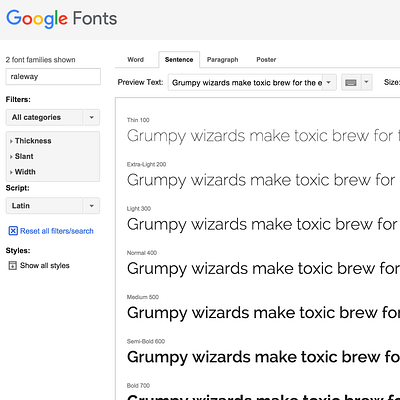Select the Latin script button
The width and height of the screenshot is (400, 400).
44,206
